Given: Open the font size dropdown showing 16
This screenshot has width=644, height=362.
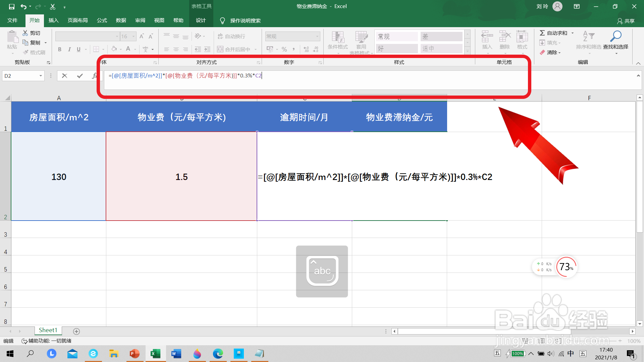Looking at the screenshot, I should pos(133,36).
